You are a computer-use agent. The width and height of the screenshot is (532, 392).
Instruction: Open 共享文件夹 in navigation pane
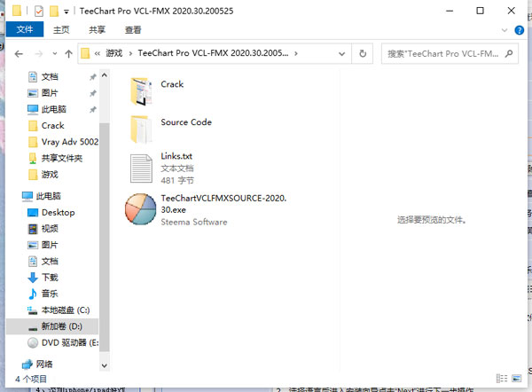pos(62,158)
